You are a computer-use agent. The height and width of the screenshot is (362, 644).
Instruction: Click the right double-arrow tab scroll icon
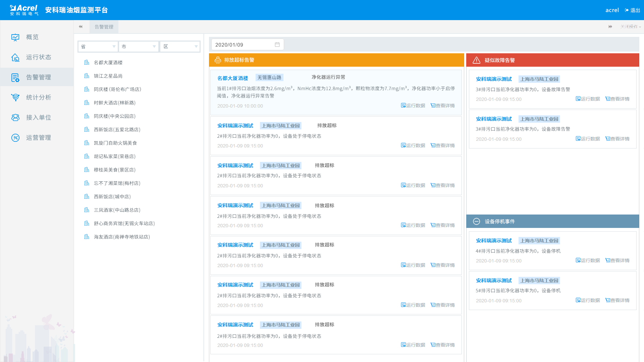click(610, 27)
